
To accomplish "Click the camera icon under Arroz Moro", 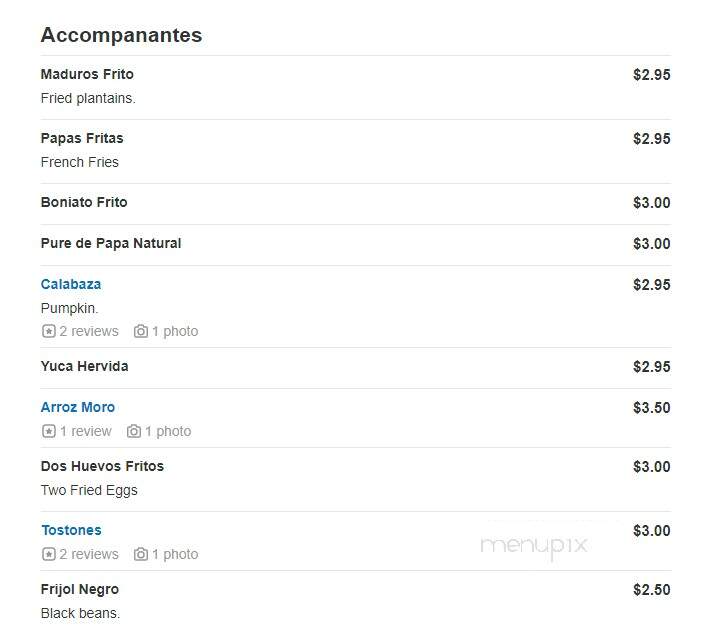I will pos(134,431).
